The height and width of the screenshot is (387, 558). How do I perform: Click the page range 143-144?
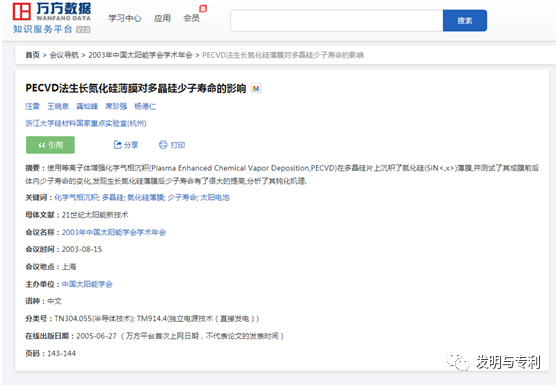pos(62,353)
